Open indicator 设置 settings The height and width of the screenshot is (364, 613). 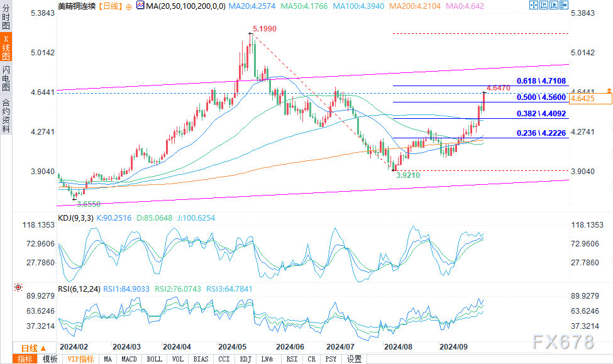355,359
